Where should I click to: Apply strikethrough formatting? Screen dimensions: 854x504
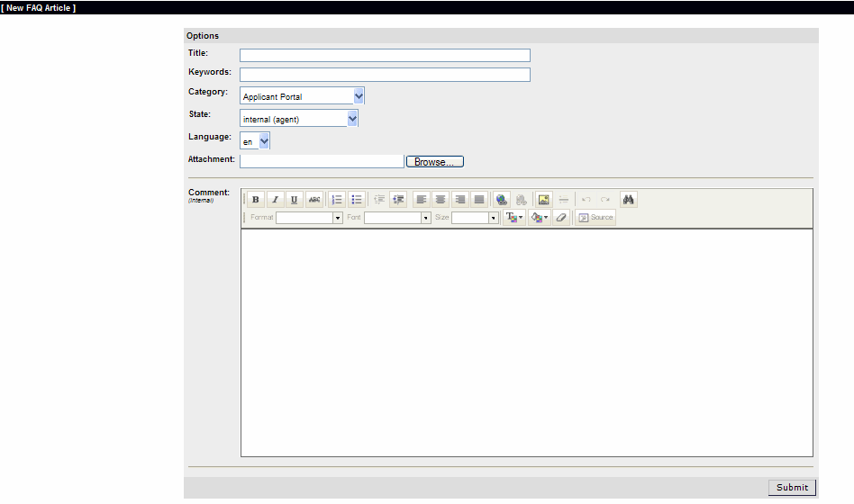click(x=314, y=200)
